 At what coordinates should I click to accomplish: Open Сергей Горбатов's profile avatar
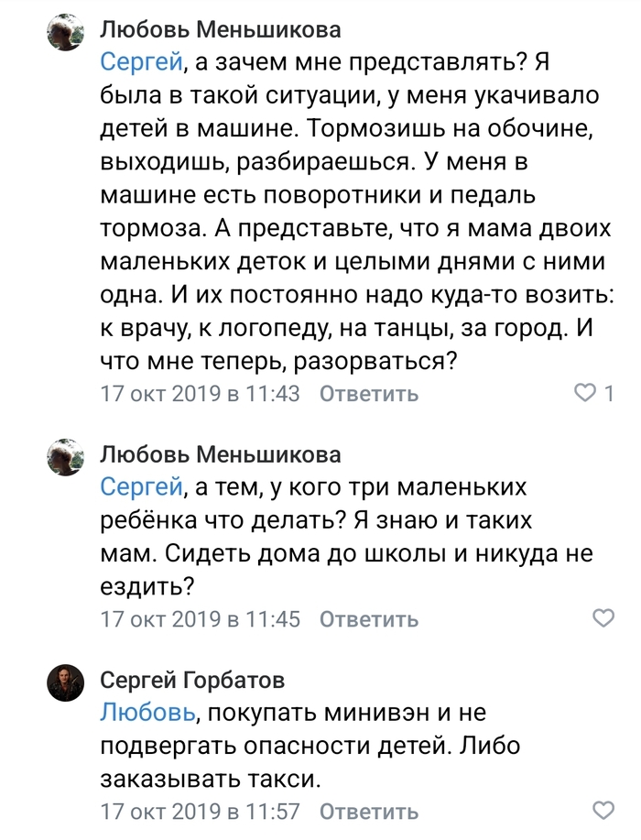[x=66, y=682]
